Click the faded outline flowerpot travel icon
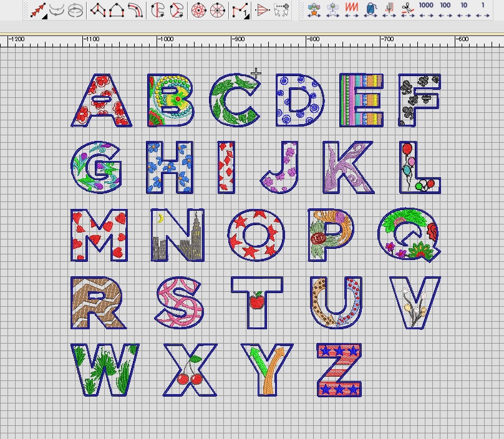 tap(332, 10)
